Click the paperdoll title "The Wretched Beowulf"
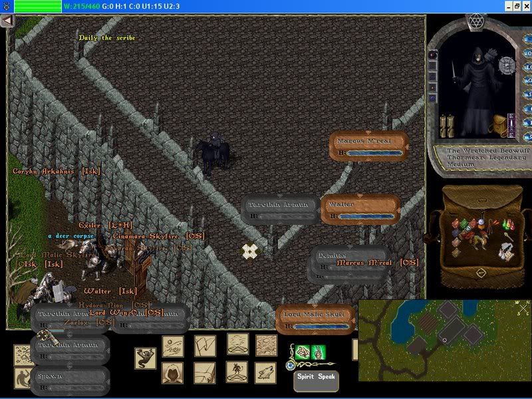This screenshot has width=532, height=399. click(488, 151)
